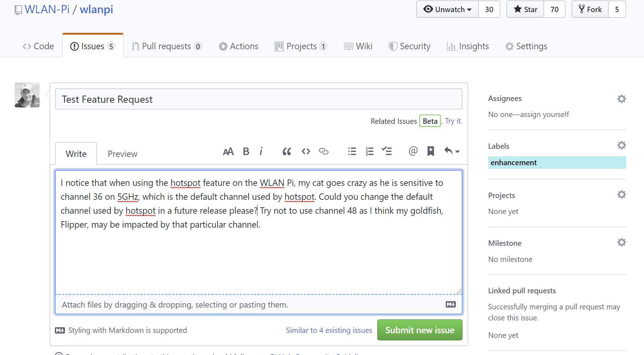Viewport: 644px width, 355px height.
Task: Click assign yourself link
Action: [x=545, y=115]
